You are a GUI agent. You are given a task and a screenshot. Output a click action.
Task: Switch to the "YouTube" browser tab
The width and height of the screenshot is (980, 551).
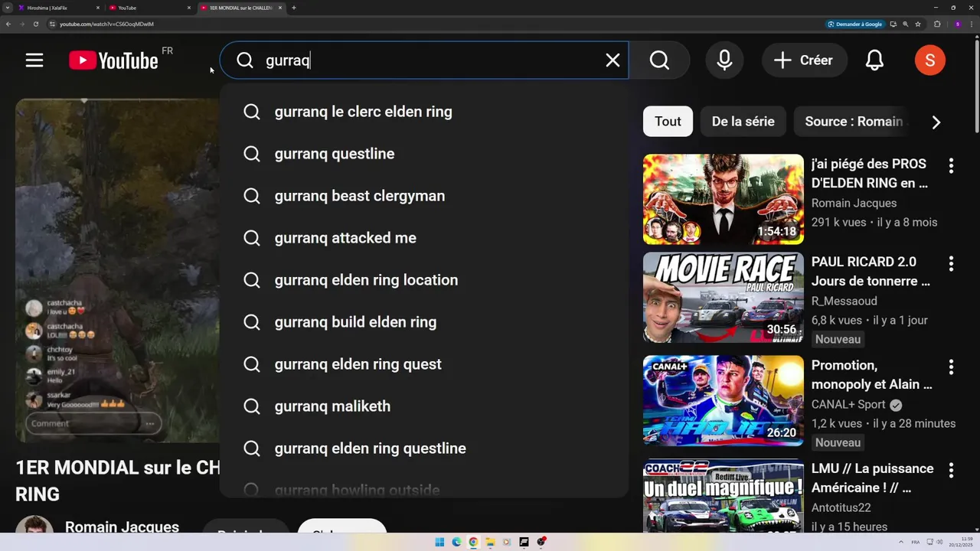pos(149,8)
